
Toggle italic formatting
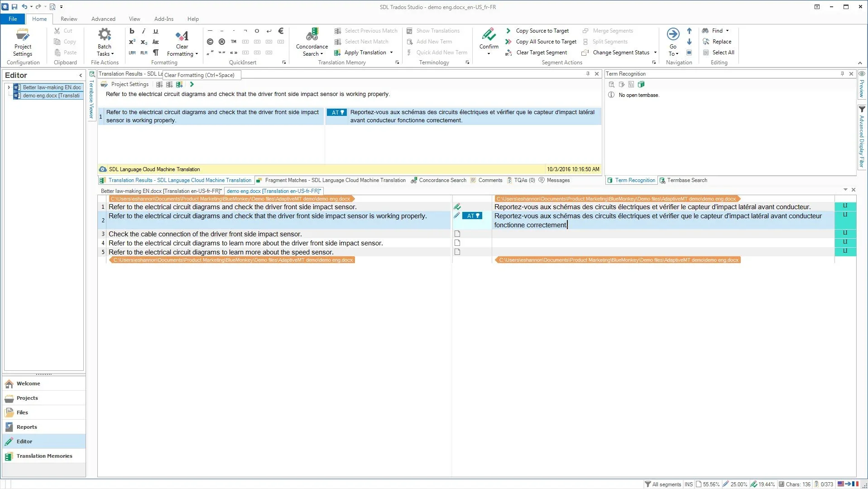144,31
